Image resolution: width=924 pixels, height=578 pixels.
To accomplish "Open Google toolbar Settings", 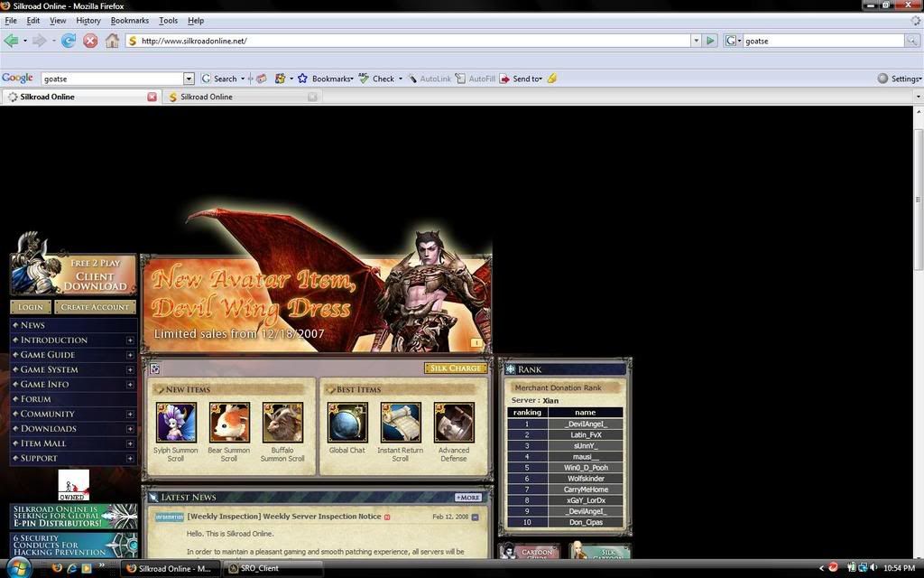I will click(x=899, y=79).
